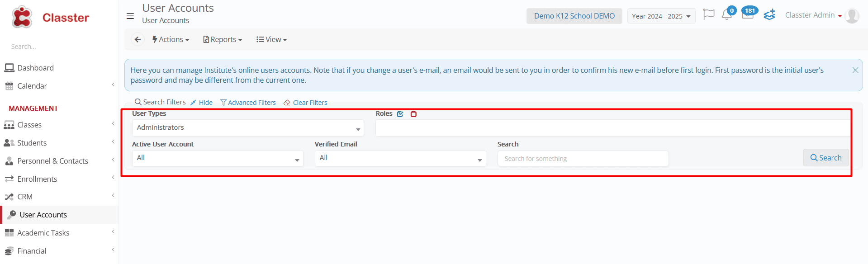Open the Actions menu
Screen dimensions: 868x264
point(171,40)
